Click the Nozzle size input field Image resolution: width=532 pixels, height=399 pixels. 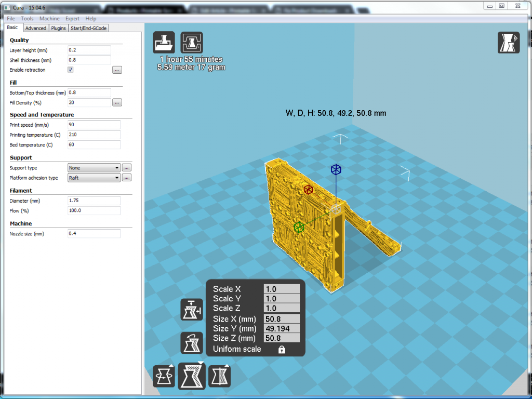[94, 233]
